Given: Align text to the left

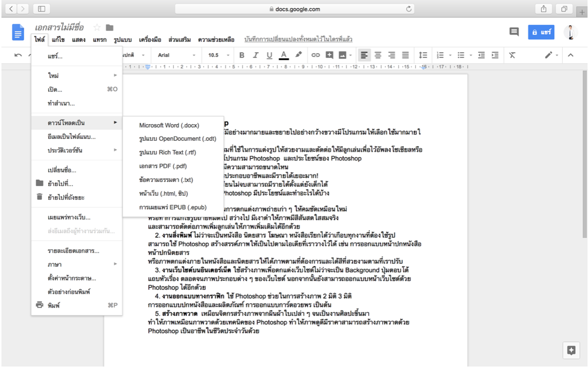Looking at the screenshot, I should click(x=364, y=55).
